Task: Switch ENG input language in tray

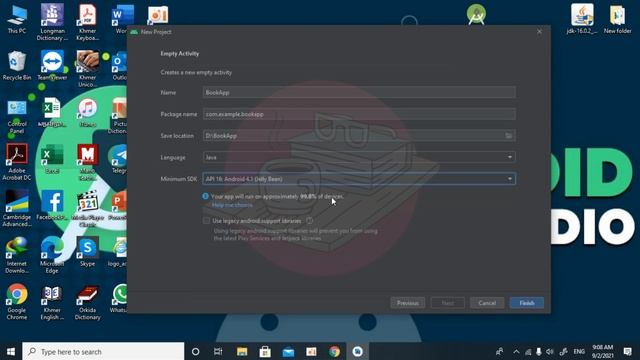Action: coord(579,351)
